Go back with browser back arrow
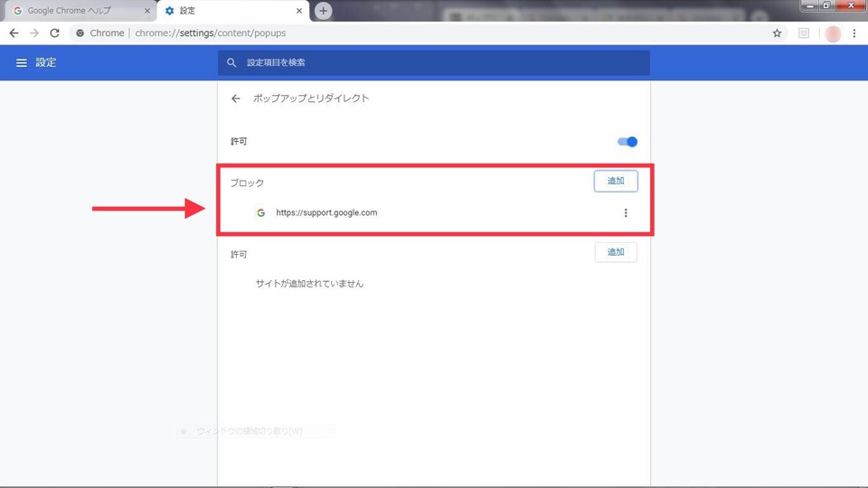Image resolution: width=868 pixels, height=488 pixels. click(x=14, y=33)
